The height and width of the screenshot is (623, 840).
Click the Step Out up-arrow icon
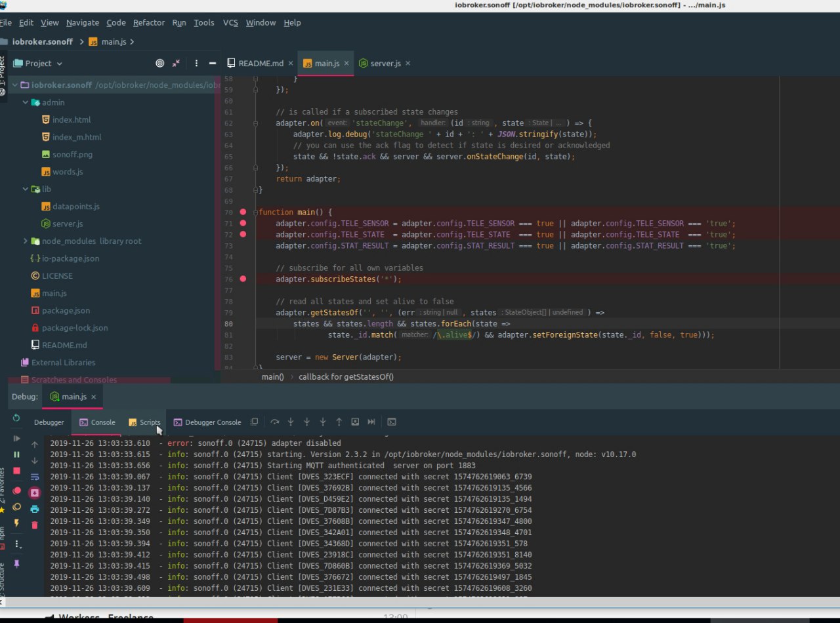click(339, 422)
